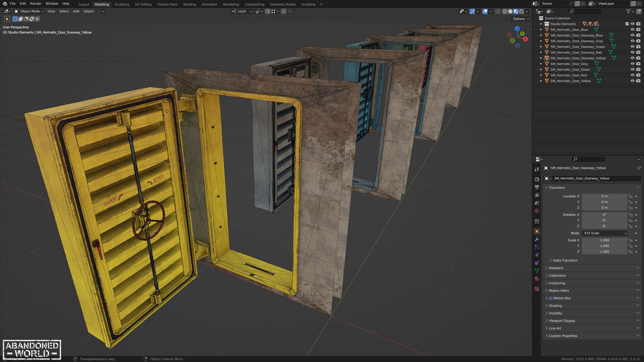644x362 pixels.
Task: Hide SM_Hermetic_Door_Doorway_Gray in viewport
Action: click(x=632, y=41)
